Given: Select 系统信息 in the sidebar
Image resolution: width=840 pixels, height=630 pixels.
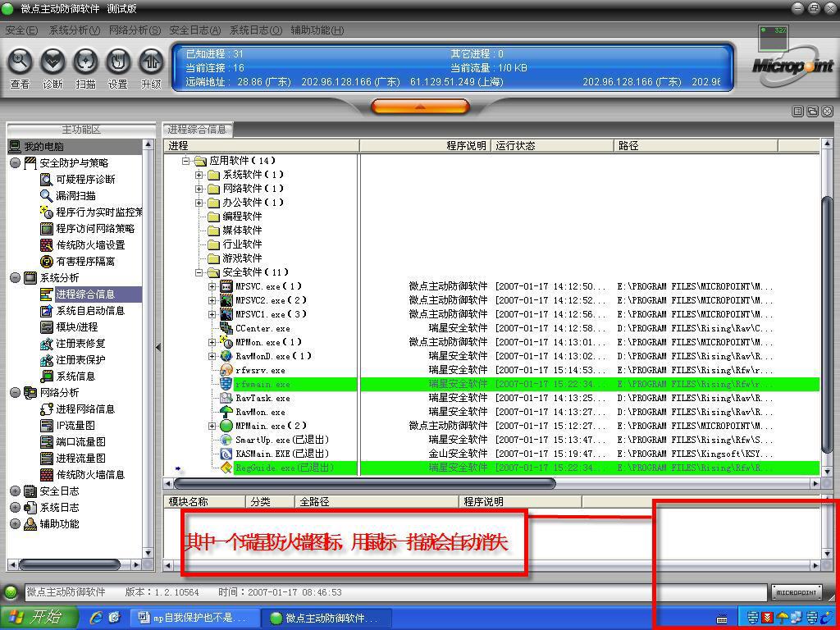Looking at the screenshot, I should [x=69, y=377].
